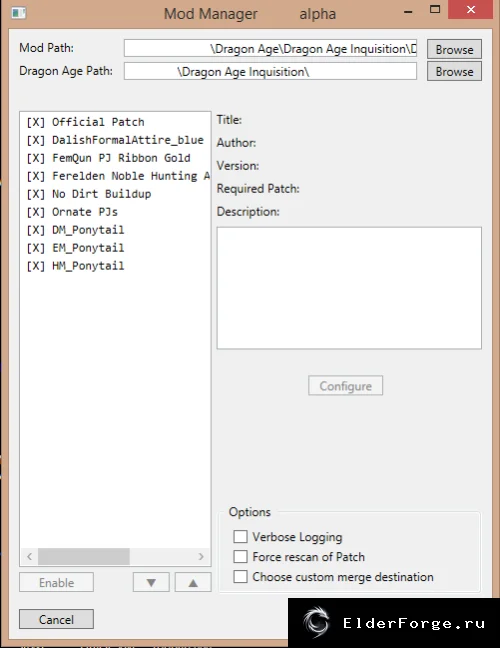The image size is (500, 648).
Task: Click the Enable button below the list
Action: [56, 582]
